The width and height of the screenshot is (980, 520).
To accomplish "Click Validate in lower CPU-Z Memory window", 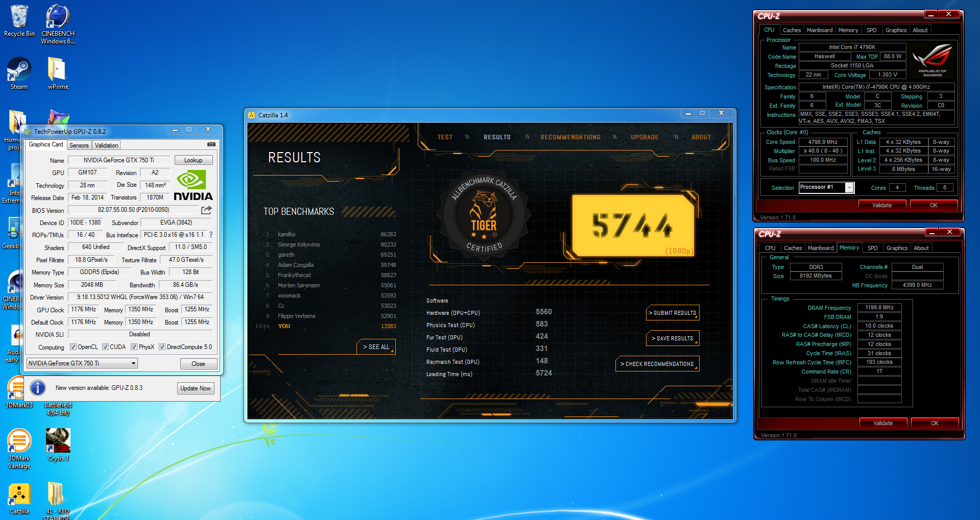I will (883, 423).
